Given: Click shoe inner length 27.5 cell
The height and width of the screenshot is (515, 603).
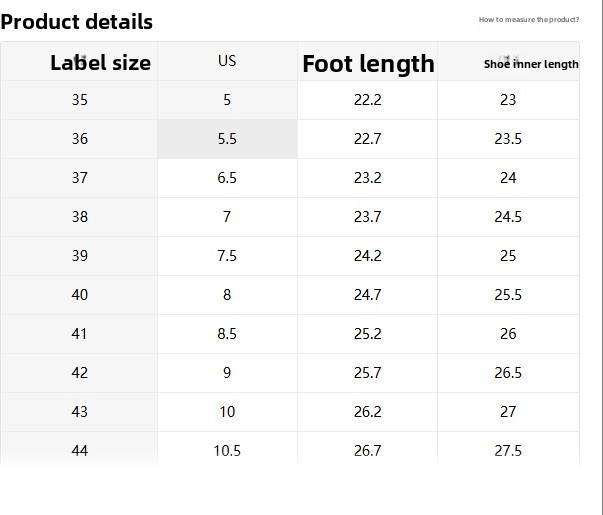Looking at the screenshot, I should pyautogui.click(x=508, y=451).
